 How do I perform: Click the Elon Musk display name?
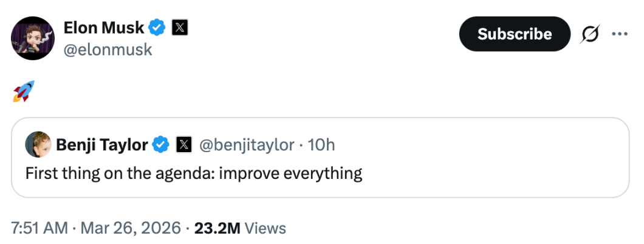click(x=104, y=27)
